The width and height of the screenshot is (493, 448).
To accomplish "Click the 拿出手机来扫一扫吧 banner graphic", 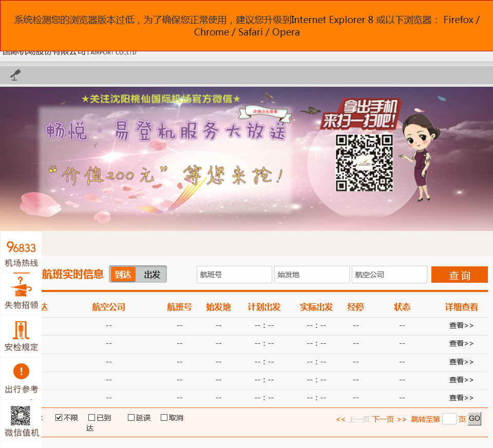I will tap(361, 114).
